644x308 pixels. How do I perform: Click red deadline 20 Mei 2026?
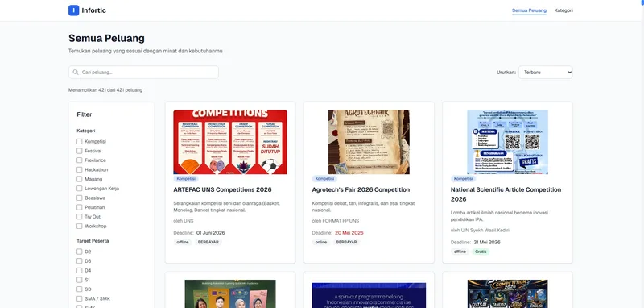click(x=349, y=233)
